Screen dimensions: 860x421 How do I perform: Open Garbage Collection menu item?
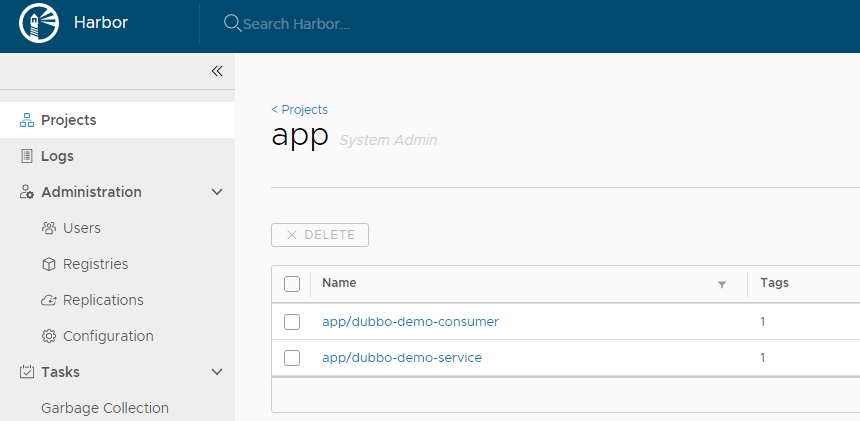tap(105, 408)
